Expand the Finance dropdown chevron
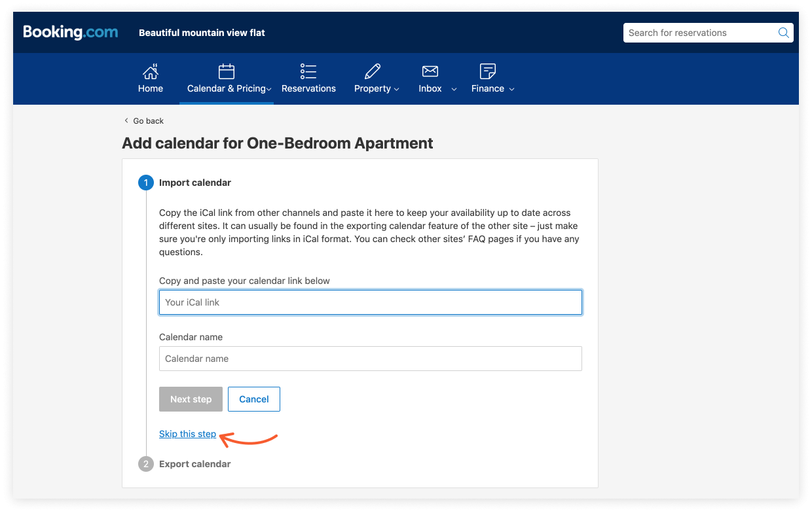 point(511,89)
